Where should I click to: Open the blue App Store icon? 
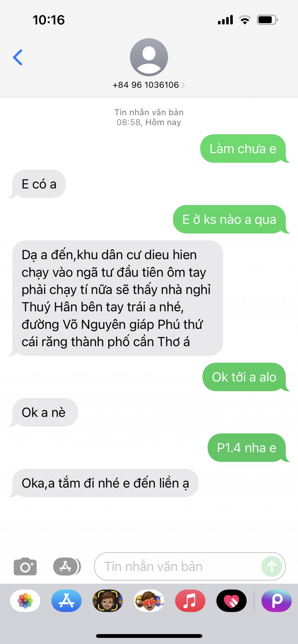pos(66,601)
